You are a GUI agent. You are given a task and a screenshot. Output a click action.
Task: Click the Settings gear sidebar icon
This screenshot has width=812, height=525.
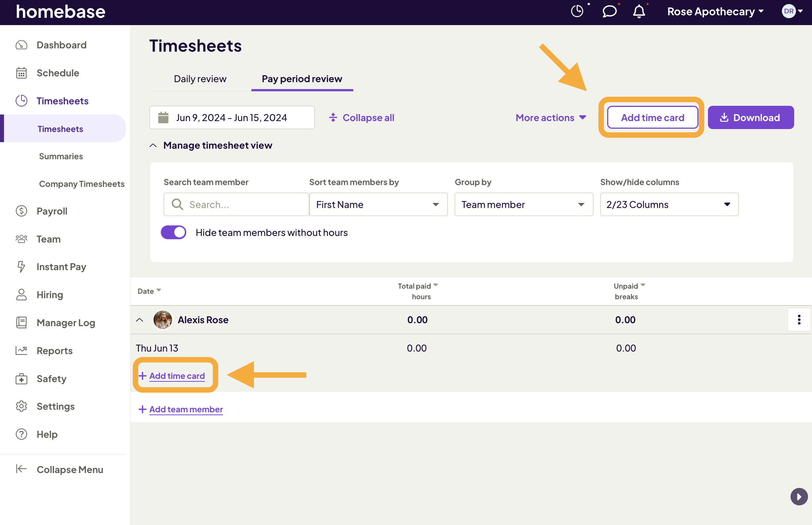(x=21, y=406)
